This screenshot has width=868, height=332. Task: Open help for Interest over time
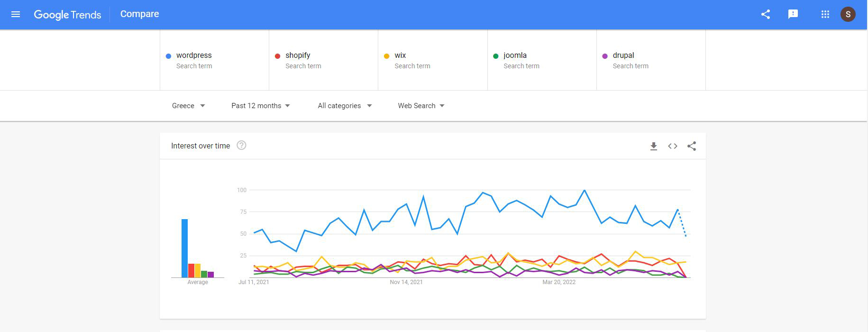coord(241,146)
